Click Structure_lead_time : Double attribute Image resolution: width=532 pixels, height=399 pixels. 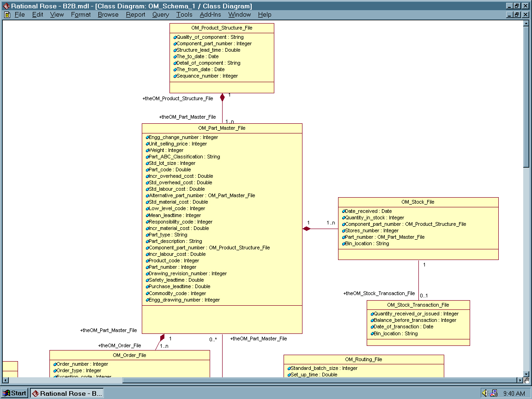(206, 50)
